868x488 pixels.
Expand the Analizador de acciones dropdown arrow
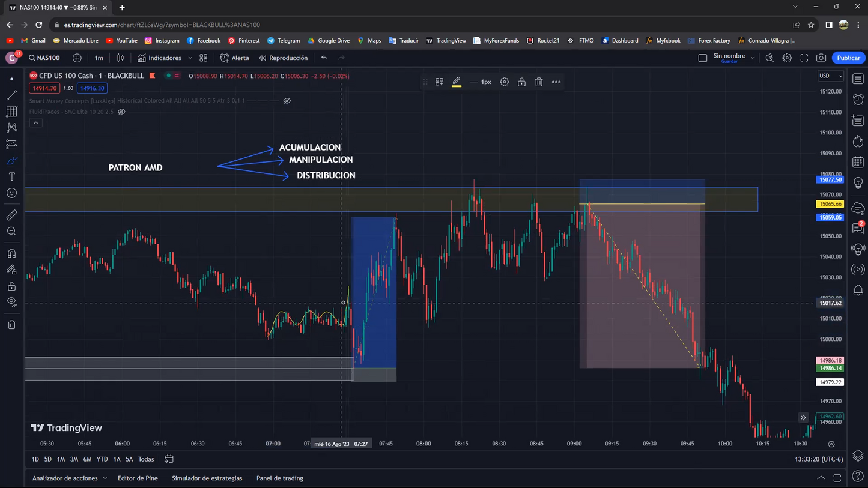[x=105, y=478]
